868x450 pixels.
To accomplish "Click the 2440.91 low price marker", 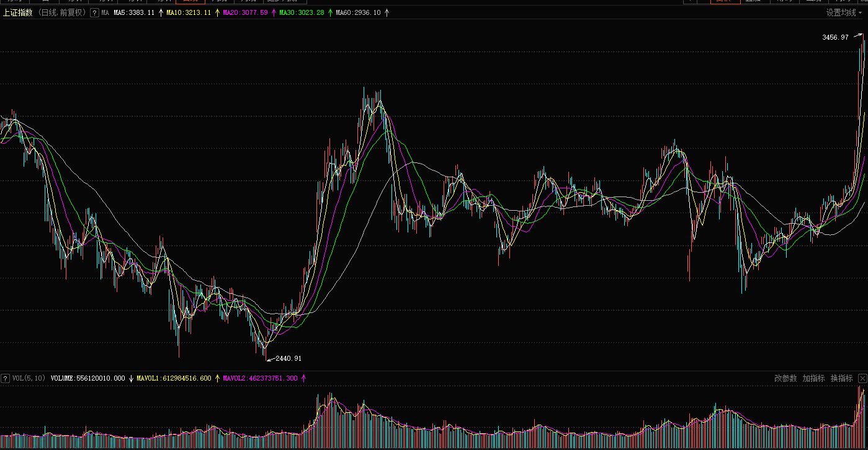I will [289, 358].
